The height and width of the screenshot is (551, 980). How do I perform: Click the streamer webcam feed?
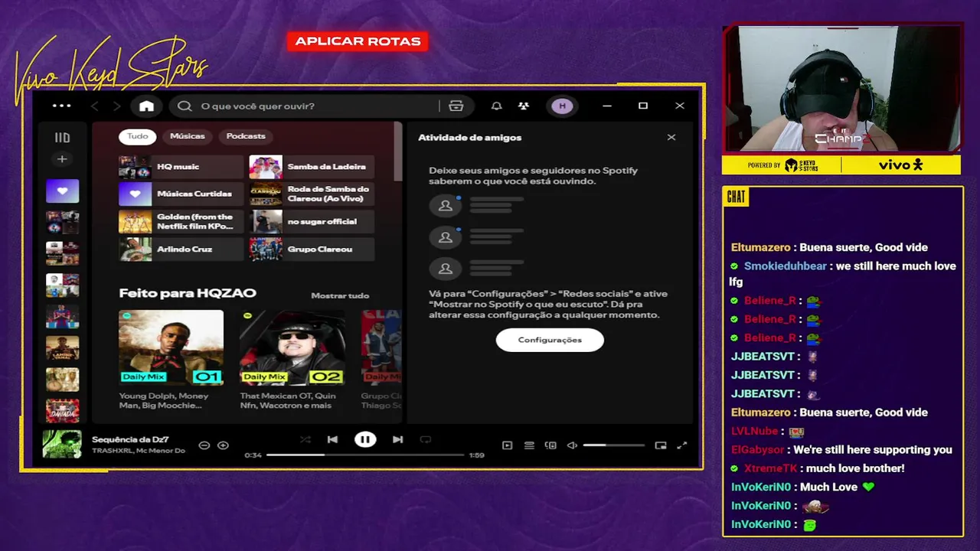pyautogui.click(x=841, y=89)
